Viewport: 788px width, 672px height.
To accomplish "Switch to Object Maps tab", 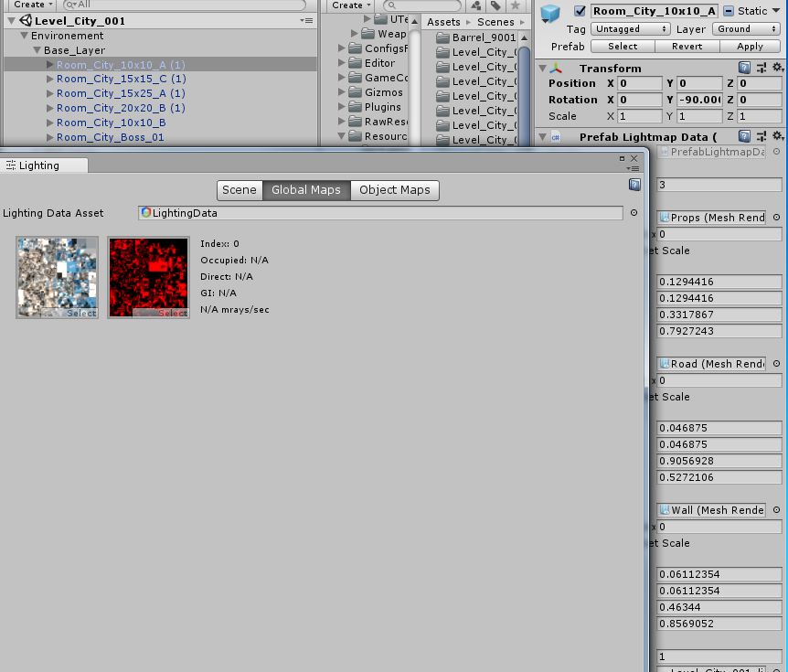I will click(395, 190).
